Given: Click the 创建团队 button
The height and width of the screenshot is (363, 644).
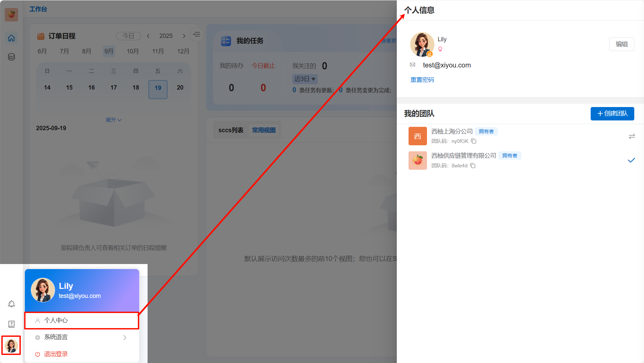Looking at the screenshot, I should pos(612,114).
